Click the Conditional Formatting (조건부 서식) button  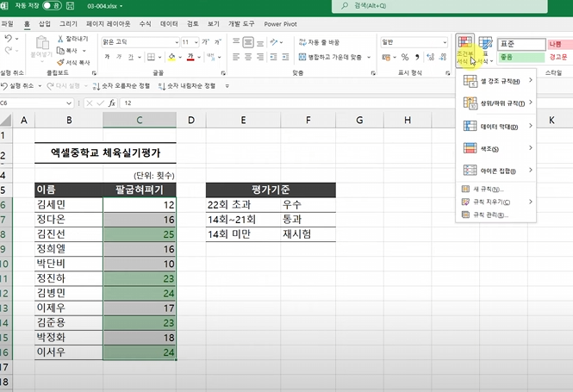coord(464,51)
